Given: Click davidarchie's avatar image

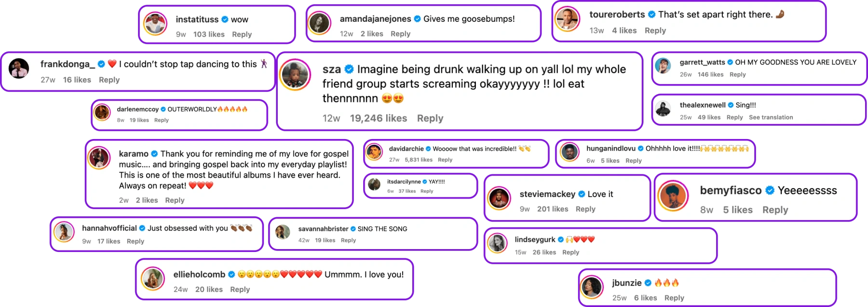Looking at the screenshot, I should pos(374,152).
